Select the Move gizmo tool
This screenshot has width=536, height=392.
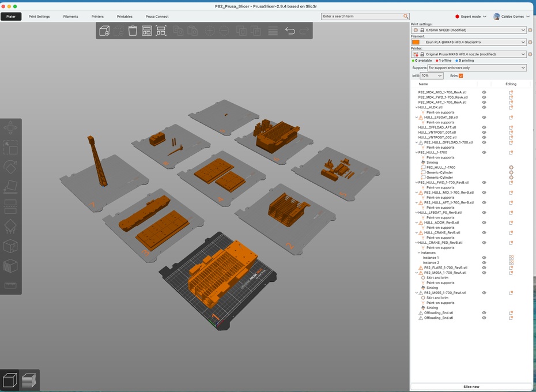pos(10,128)
